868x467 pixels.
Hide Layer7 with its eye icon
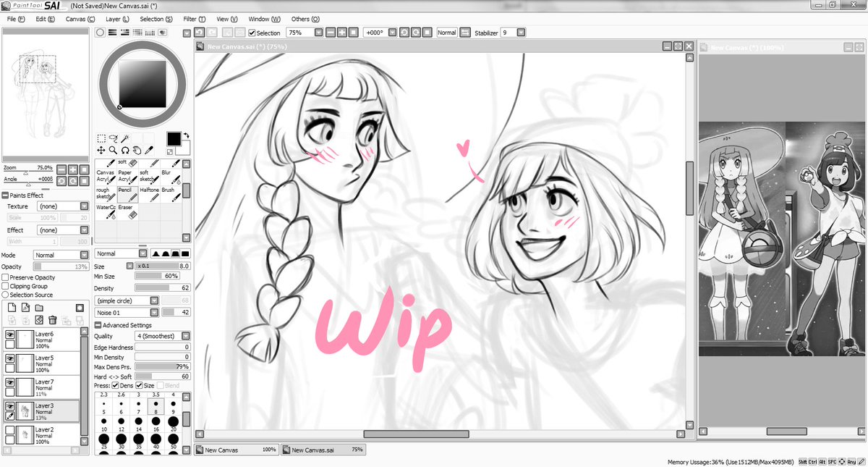pos(10,382)
